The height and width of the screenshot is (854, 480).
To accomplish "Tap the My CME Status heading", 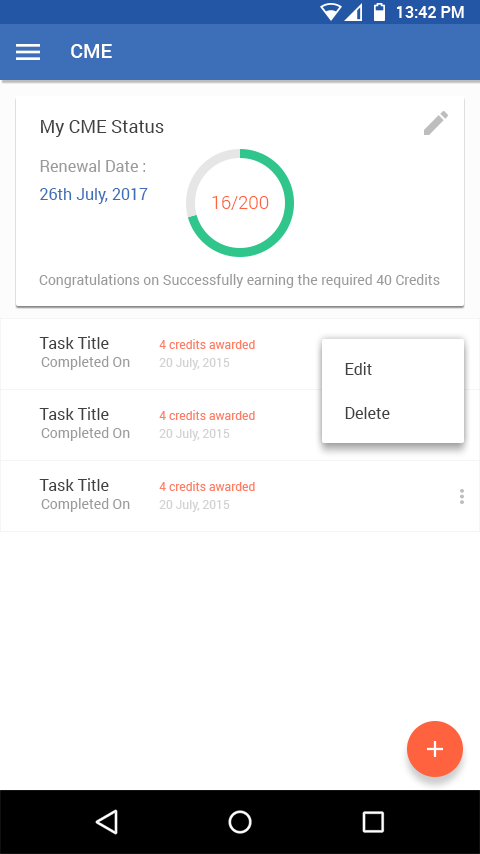I will 102,127.
